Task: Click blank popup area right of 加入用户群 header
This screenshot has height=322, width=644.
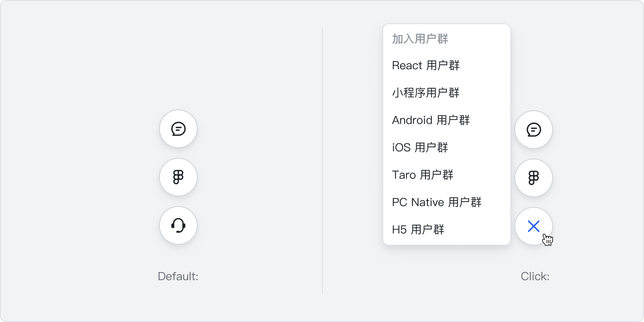Action: [x=479, y=39]
